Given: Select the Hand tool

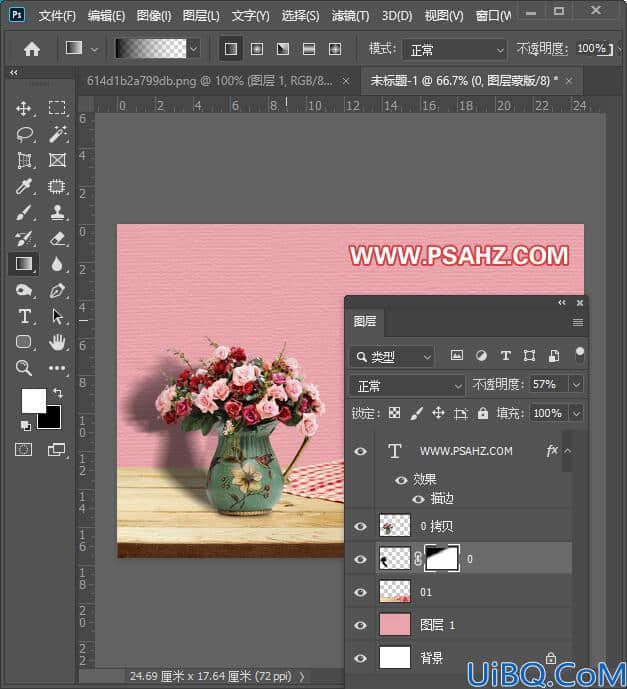Looking at the screenshot, I should click(58, 342).
